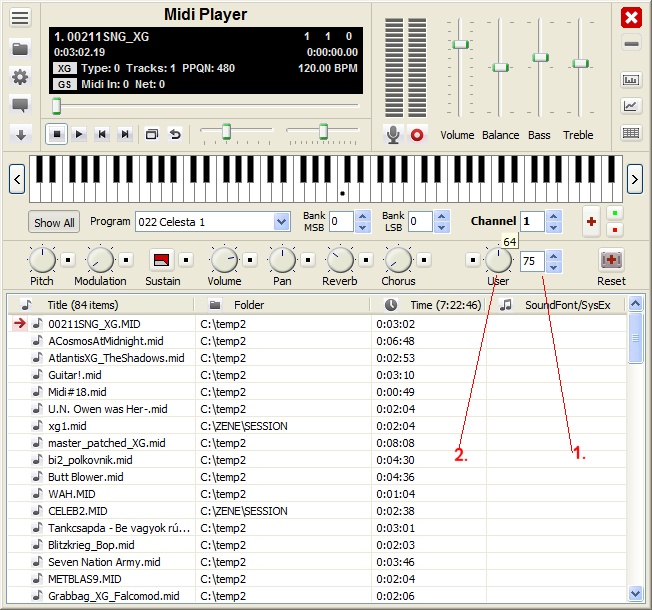652x610 pixels.
Task: Sort playlist by Folder column header
Action: click(282, 305)
